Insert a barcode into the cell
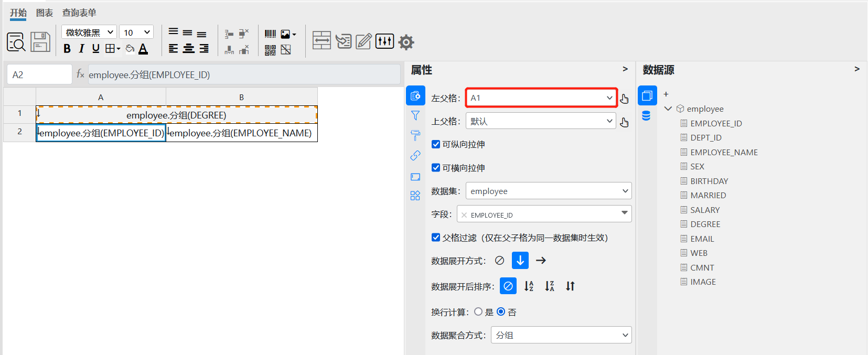The width and height of the screenshot is (868, 355). coord(270,34)
